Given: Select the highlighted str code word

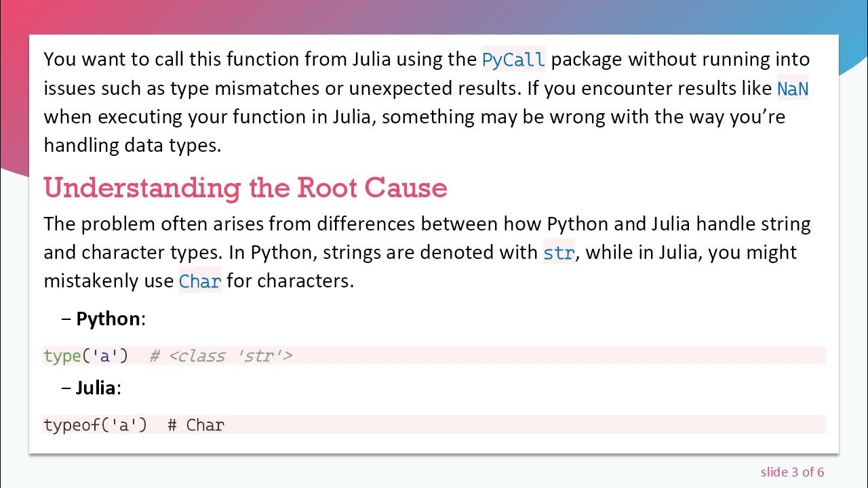Looking at the screenshot, I should (x=559, y=253).
